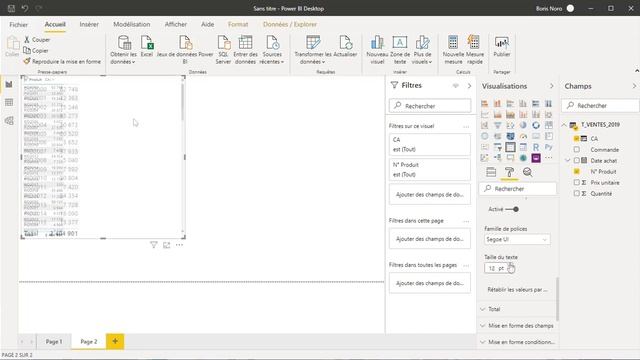This screenshot has width=640, height=360.
Task: Open the Modélisation ribbon tab
Action: coord(131,24)
